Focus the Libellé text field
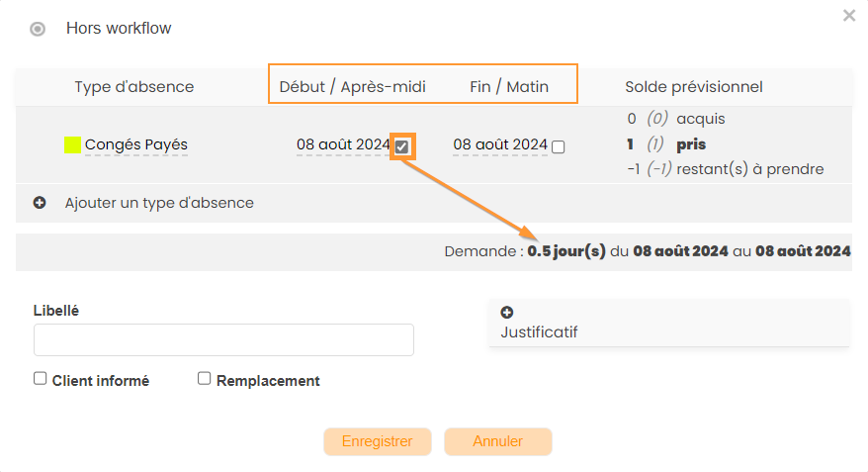The width and height of the screenshot is (868, 472). 223,339
